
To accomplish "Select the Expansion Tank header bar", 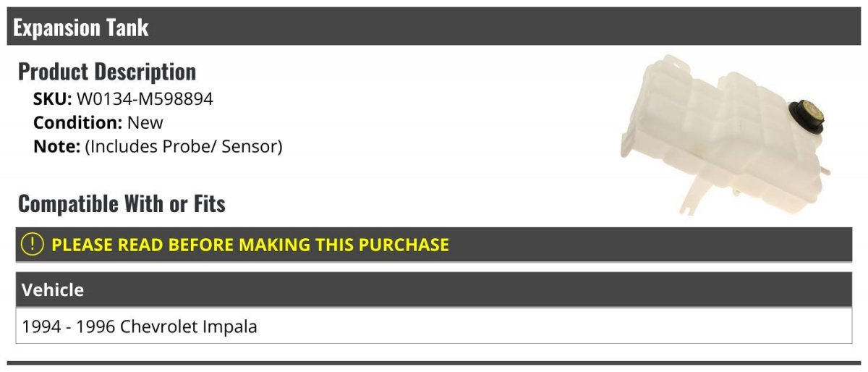I will 434,27.
